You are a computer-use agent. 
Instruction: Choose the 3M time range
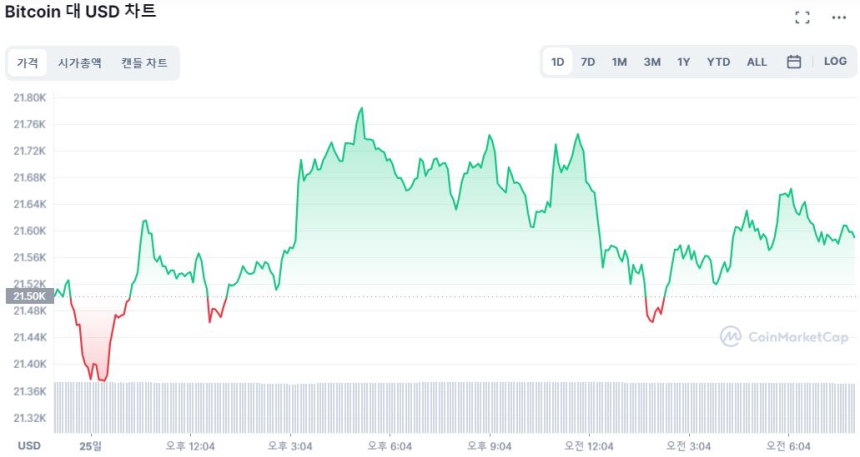[x=652, y=62]
